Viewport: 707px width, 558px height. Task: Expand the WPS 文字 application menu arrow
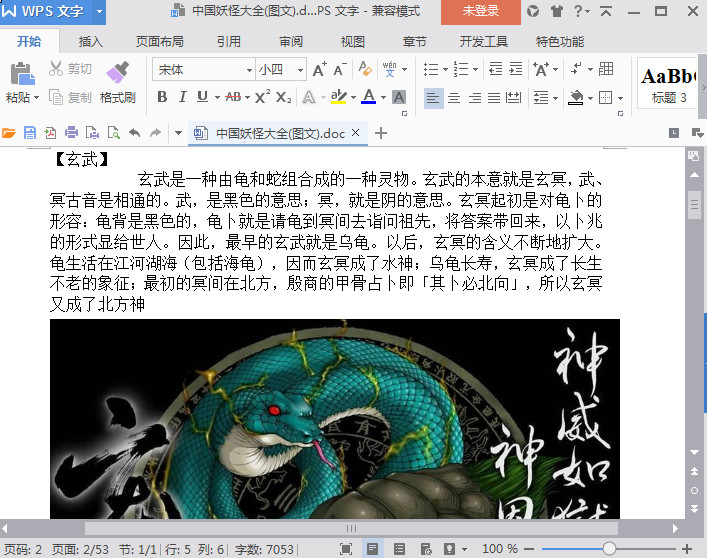[100, 11]
